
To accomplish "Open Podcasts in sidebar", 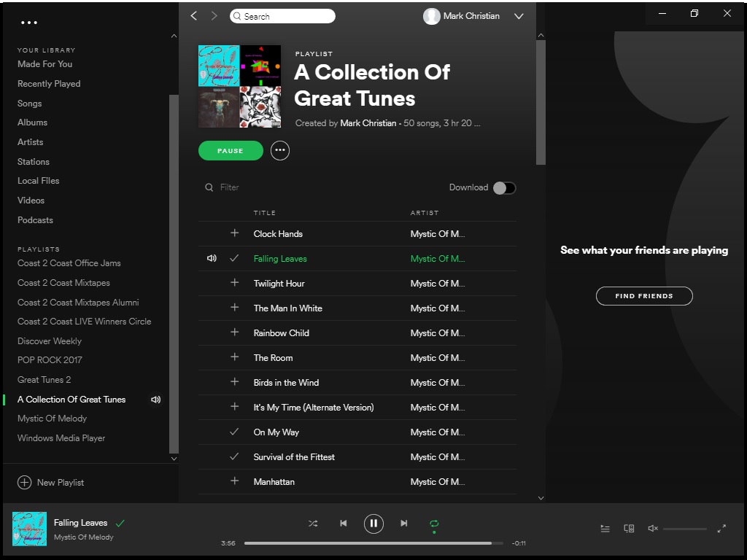I will (35, 220).
